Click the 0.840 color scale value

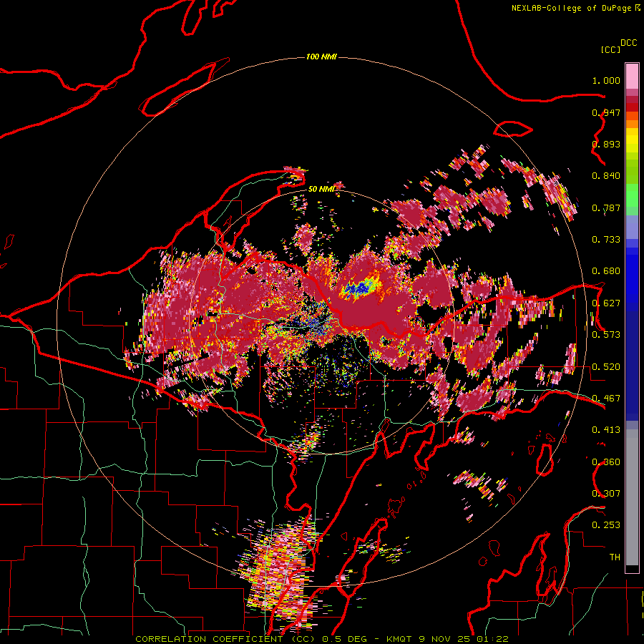click(606, 176)
